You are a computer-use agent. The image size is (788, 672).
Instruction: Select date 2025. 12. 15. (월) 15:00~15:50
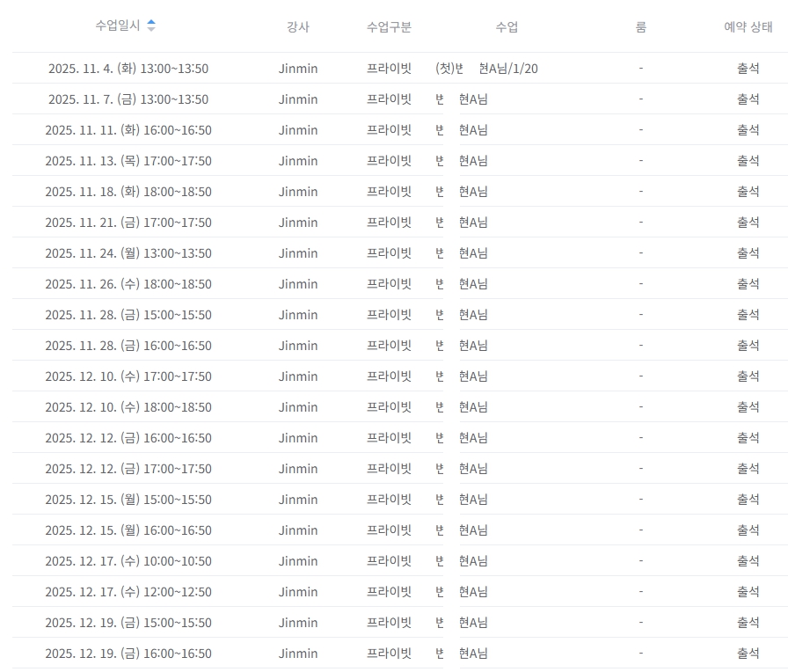(x=128, y=500)
